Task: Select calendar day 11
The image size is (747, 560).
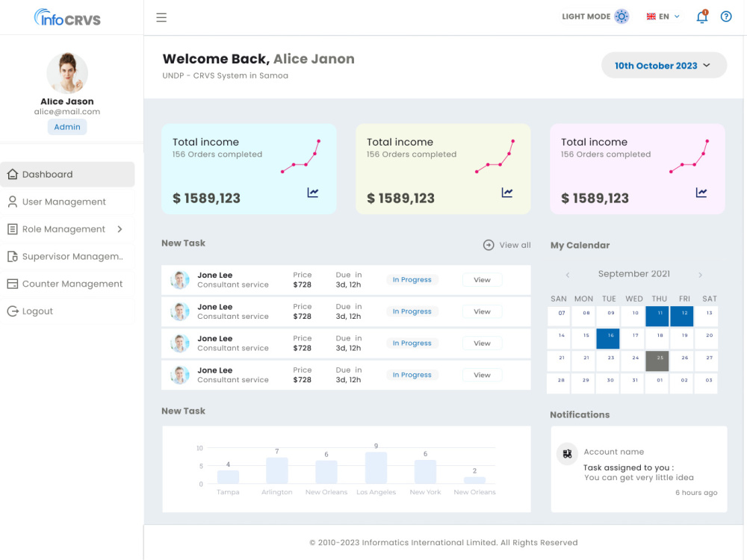Action: pyautogui.click(x=657, y=316)
